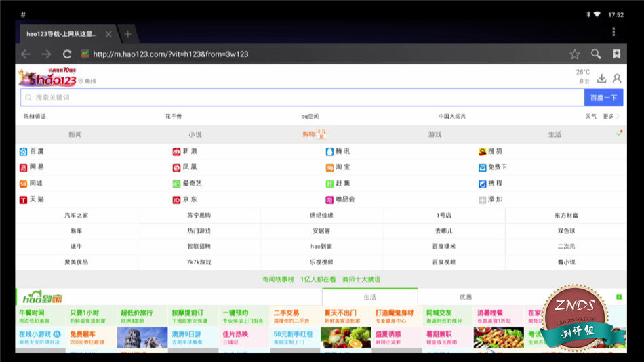The width and height of the screenshot is (644, 362).
Task: Open the 1亿人都在看 green link
Action: pos(318,279)
